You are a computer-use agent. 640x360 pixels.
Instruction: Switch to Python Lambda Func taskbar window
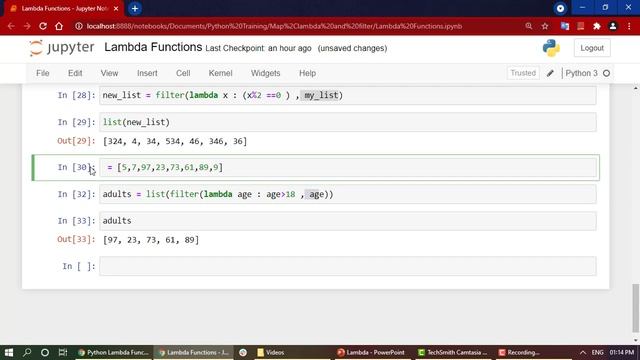tap(113, 352)
